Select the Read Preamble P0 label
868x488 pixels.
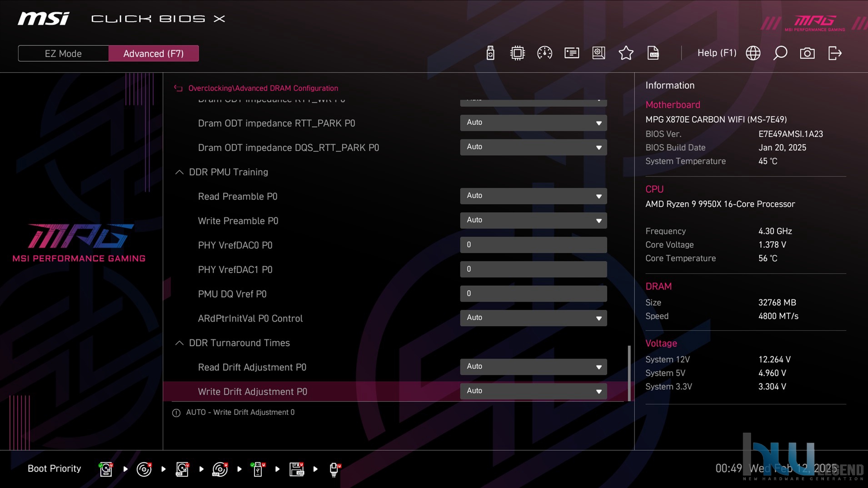tap(237, 196)
